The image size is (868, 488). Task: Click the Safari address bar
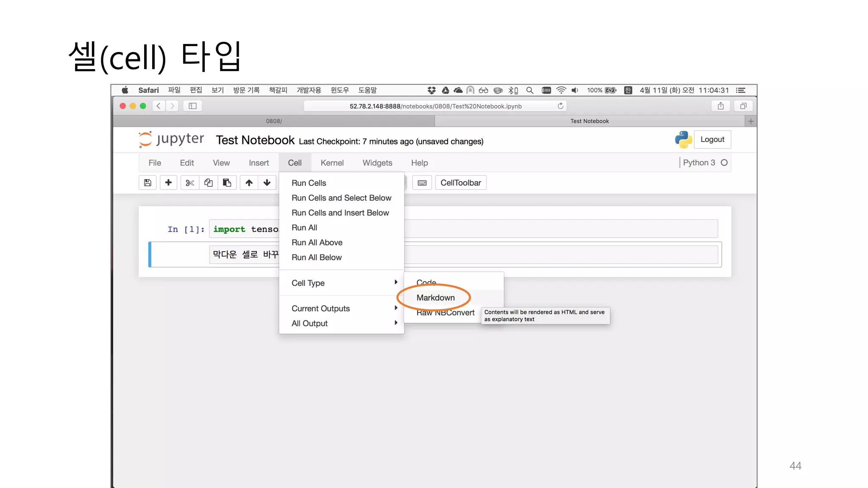click(435, 106)
